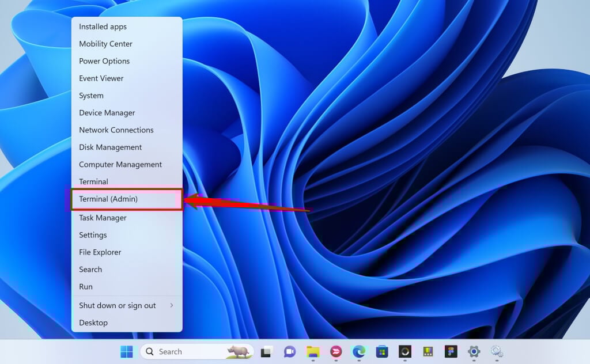Select Installed apps in the menu
590x364 pixels.
(x=127, y=26)
